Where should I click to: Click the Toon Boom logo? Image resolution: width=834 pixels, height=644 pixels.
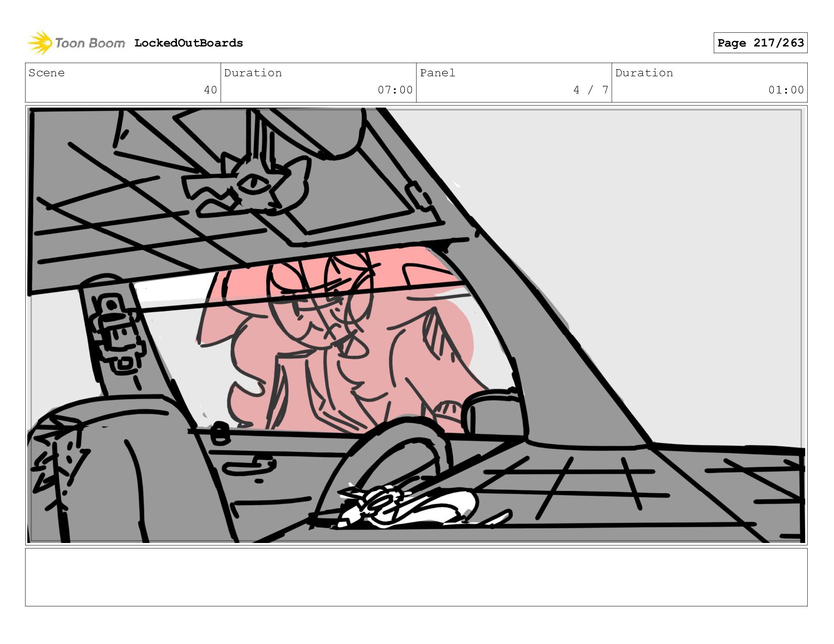pyautogui.click(x=76, y=43)
